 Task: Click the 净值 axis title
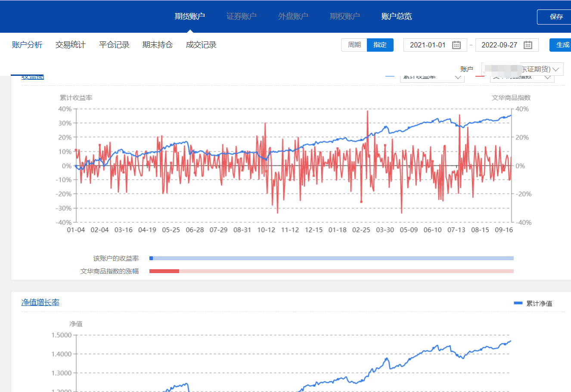76,324
